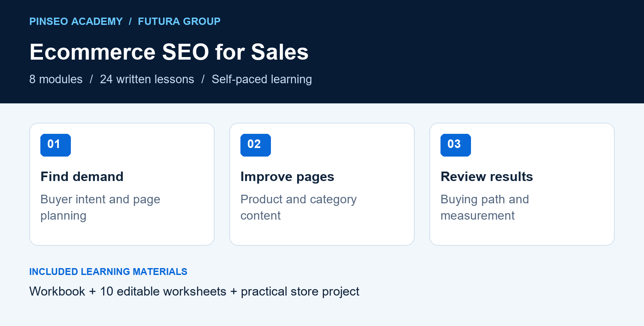644x326 pixels.
Task: Open the Find demand card title
Action: pyautogui.click(x=82, y=177)
